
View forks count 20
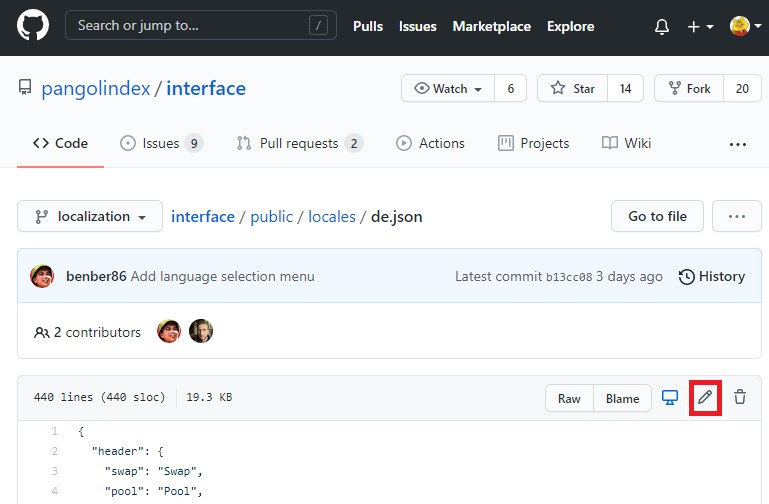pos(742,88)
